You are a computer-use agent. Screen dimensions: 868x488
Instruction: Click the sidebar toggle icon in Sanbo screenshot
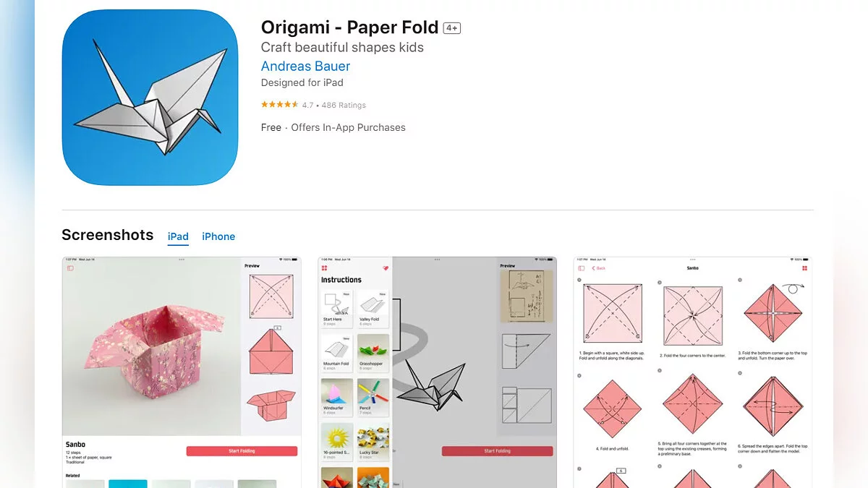pyautogui.click(x=70, y=268)
